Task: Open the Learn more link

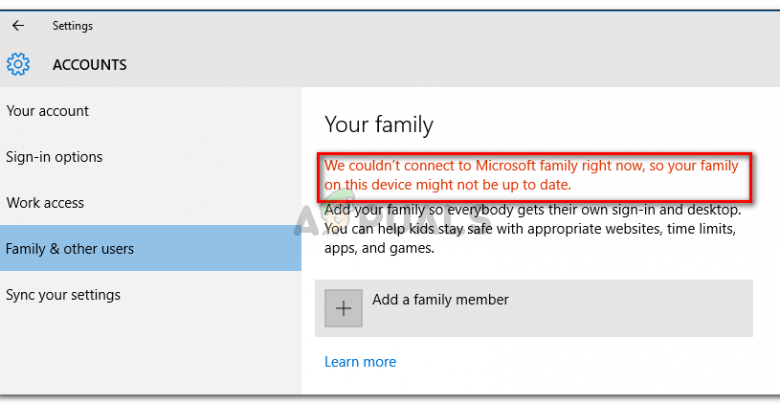Action: point(360,362)
